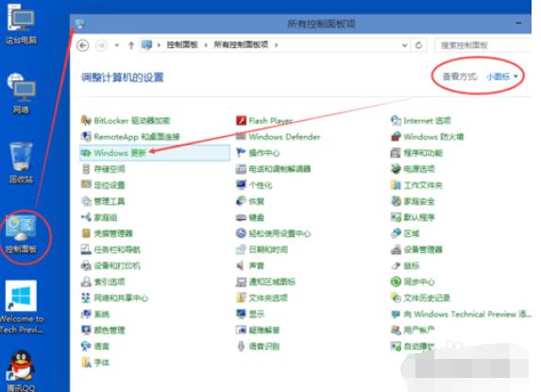Open 网络和共享中心 icon

pyautogui.click(x=86, y=298)
